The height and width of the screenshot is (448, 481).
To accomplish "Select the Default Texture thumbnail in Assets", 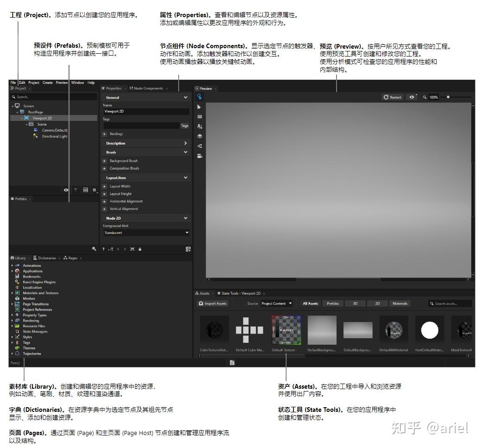I will click(x=286, y=330).
